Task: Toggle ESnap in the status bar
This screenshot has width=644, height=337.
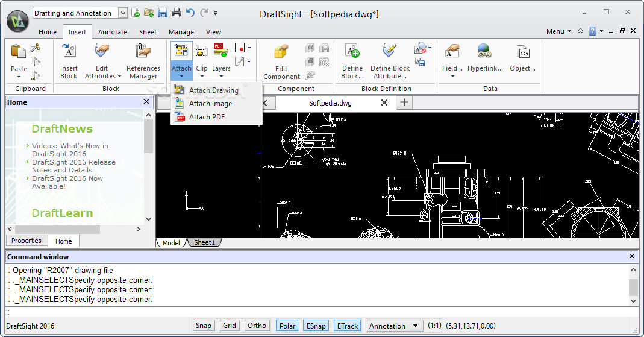Action: [x=316, y=326]
